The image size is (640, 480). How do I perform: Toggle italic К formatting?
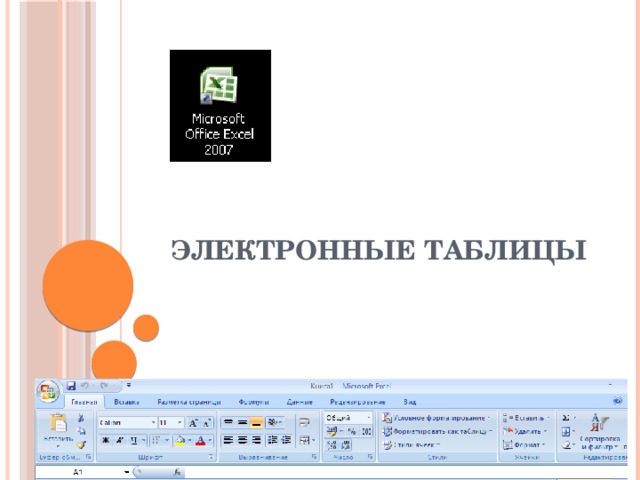click(x=120, y=440)
